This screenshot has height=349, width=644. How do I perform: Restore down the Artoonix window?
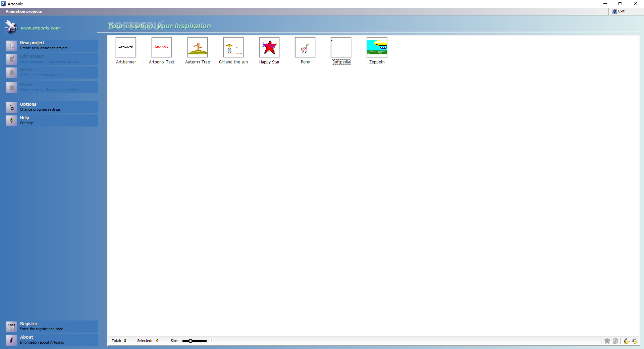[x=620, y=4]
